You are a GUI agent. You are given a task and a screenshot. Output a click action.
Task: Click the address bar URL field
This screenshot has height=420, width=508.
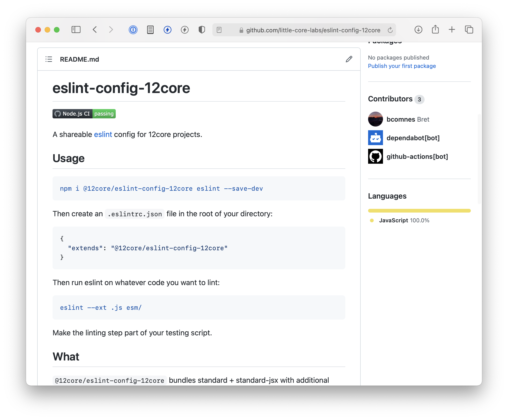click(x=304, y=30)
